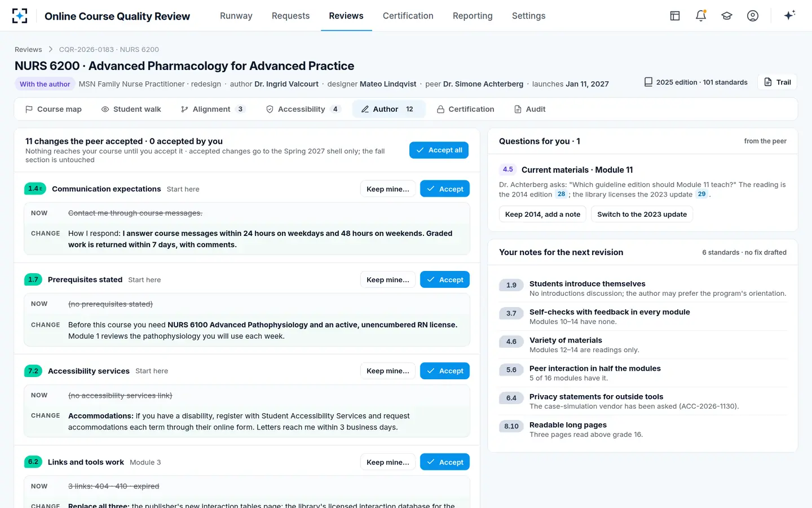Open the Course map tab
Image resolution: width=812 pixels, height=508 pixels.
point(54,109)
